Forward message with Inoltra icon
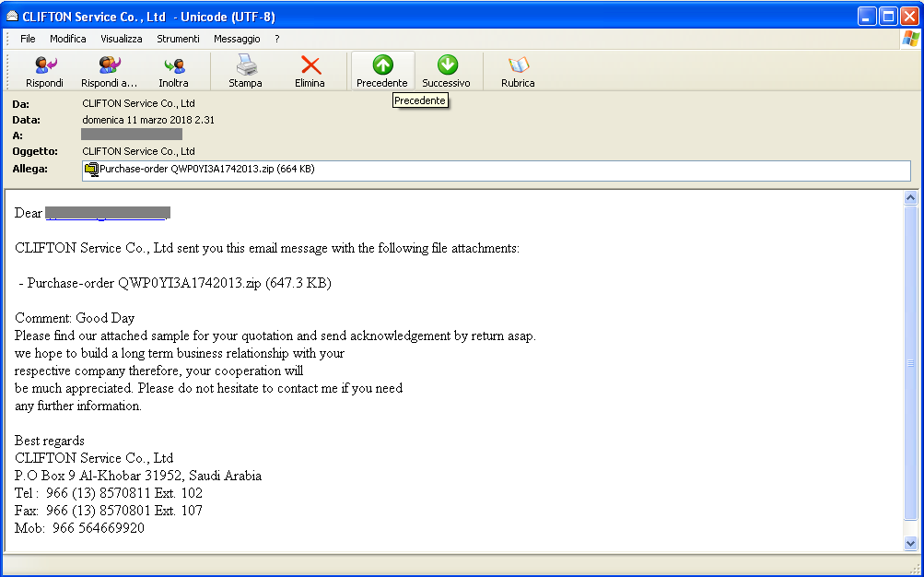This screenshot has height=577, width=924. click(x=174, y=65)
